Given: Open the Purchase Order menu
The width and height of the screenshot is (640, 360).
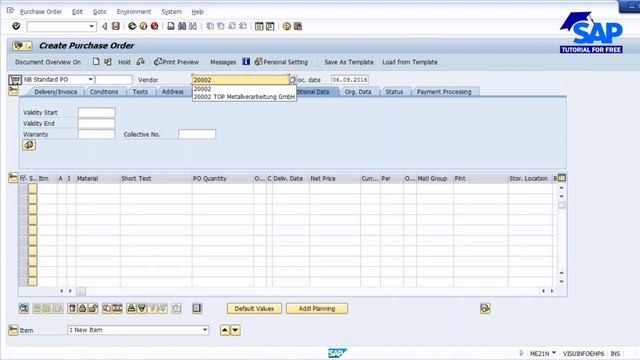Looking at the screenshot, I should [41, 12].
